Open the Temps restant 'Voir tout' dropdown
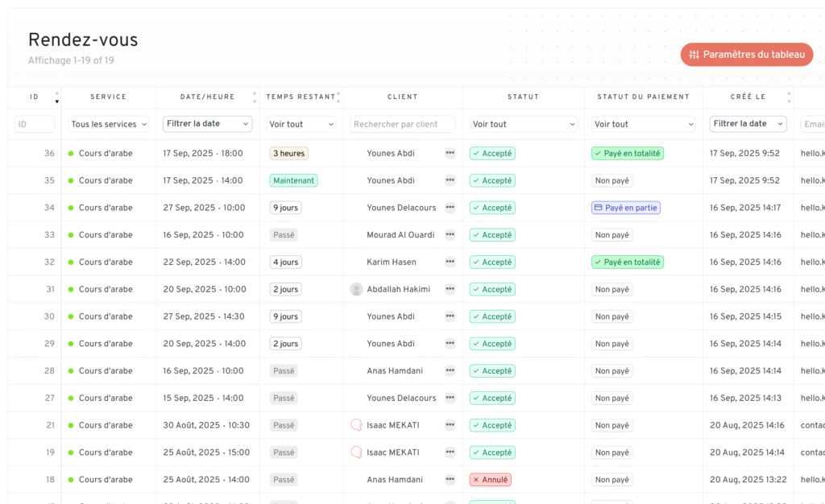Image resolution: width=825 pixels, height=504 pixels. [301, 124]
